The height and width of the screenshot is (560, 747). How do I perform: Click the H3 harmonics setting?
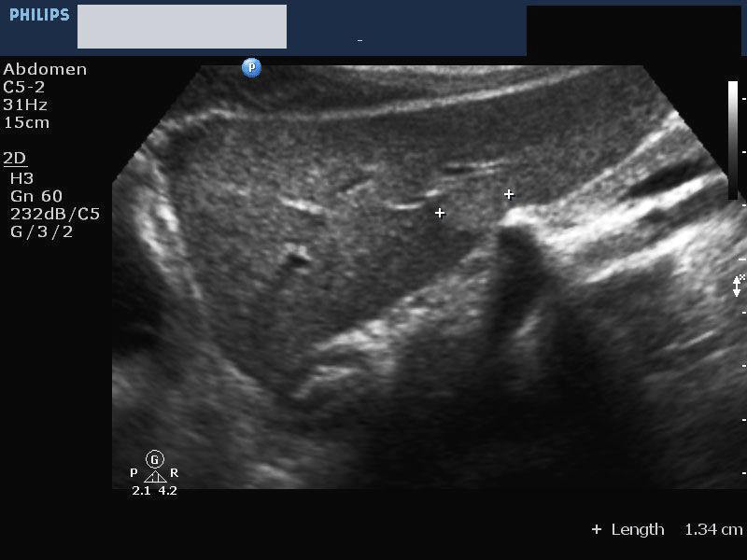click(x=21, y=177)
